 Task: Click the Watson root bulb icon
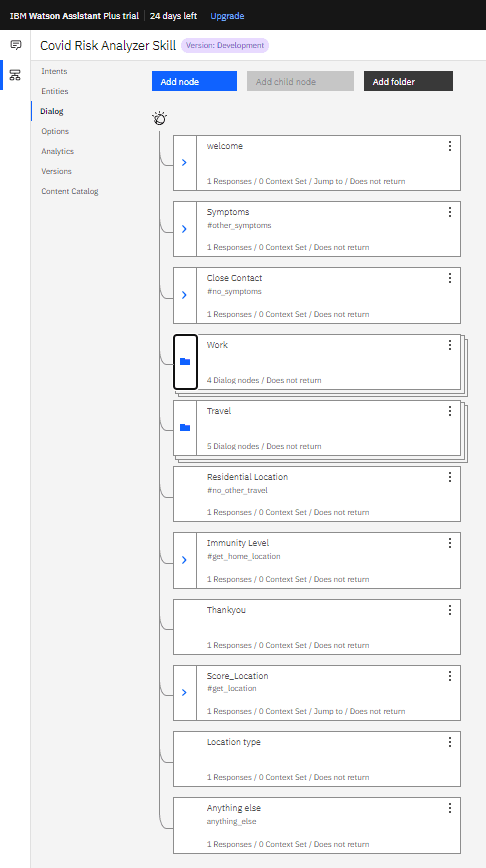[x=159, y=118]
